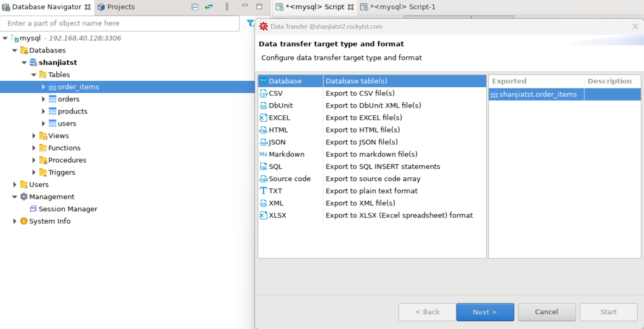
Task: Choose the HTML export icon
Action: (263, 130)
